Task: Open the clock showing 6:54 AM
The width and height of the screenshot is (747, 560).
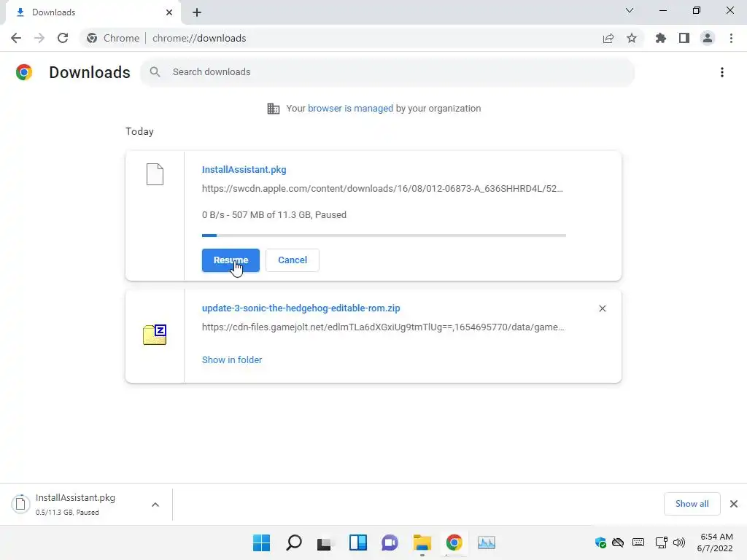Action: [715, 542]
